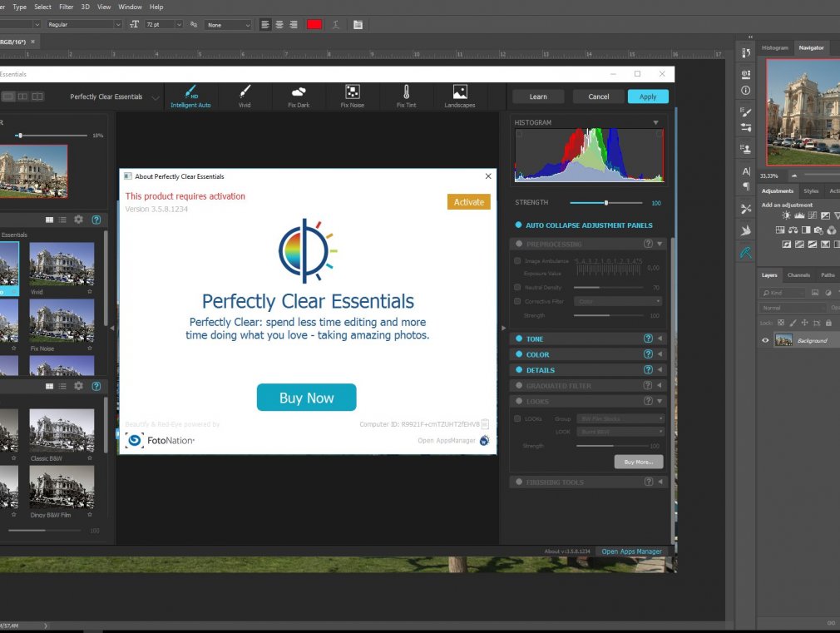
Task: Adjust the Strength slider handle
Action: tap(606, 203)
